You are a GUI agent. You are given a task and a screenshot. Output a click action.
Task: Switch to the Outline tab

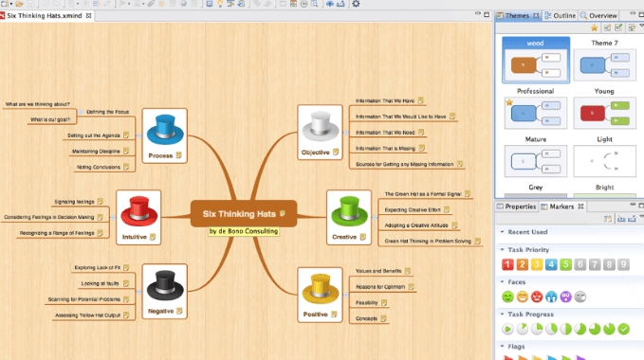click(x=561, y=15)
